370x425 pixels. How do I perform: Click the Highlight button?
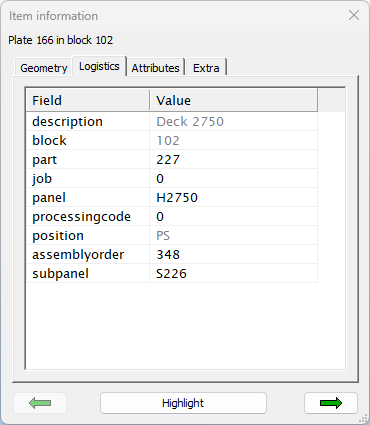[183, 403]
